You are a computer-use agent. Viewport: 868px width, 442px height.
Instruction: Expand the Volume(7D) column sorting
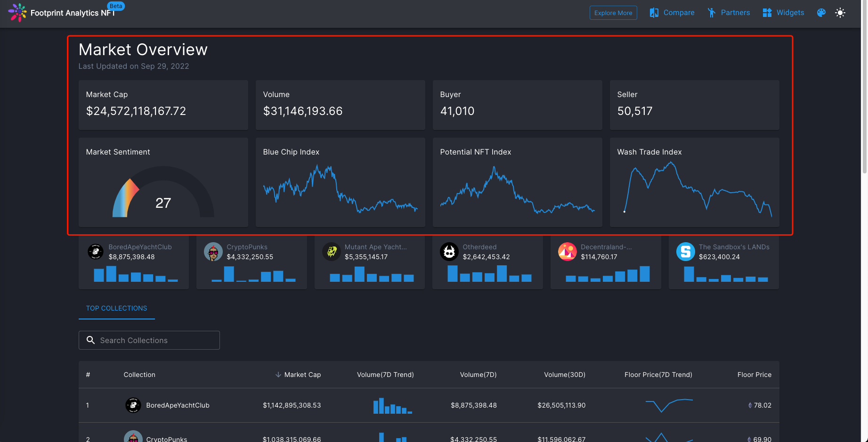478,375
